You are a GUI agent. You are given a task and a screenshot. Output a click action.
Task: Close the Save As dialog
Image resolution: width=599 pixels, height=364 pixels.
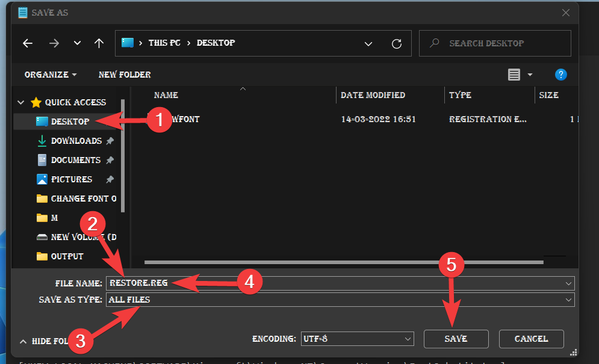pos(566,13)
